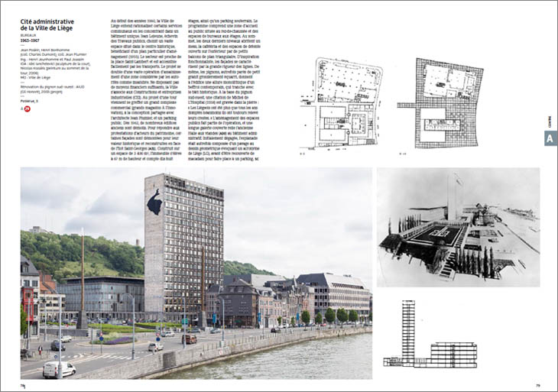Click the title Cité administrative de la Ville de Liège
558x392 pixels.
pos(47,25)
